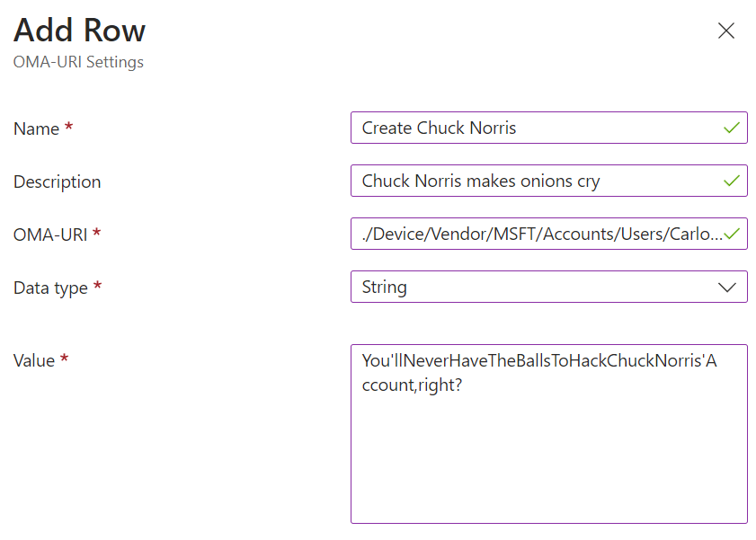Click the red asterisk beside Name
The width and height of the screenshot is (756, 540).
coord(68,128)
